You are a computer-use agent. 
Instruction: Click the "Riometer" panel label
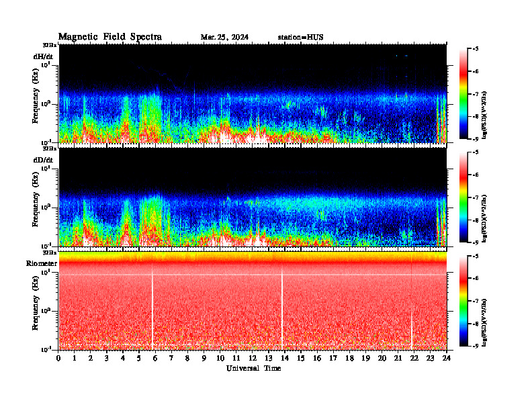[x=42, y=263]
